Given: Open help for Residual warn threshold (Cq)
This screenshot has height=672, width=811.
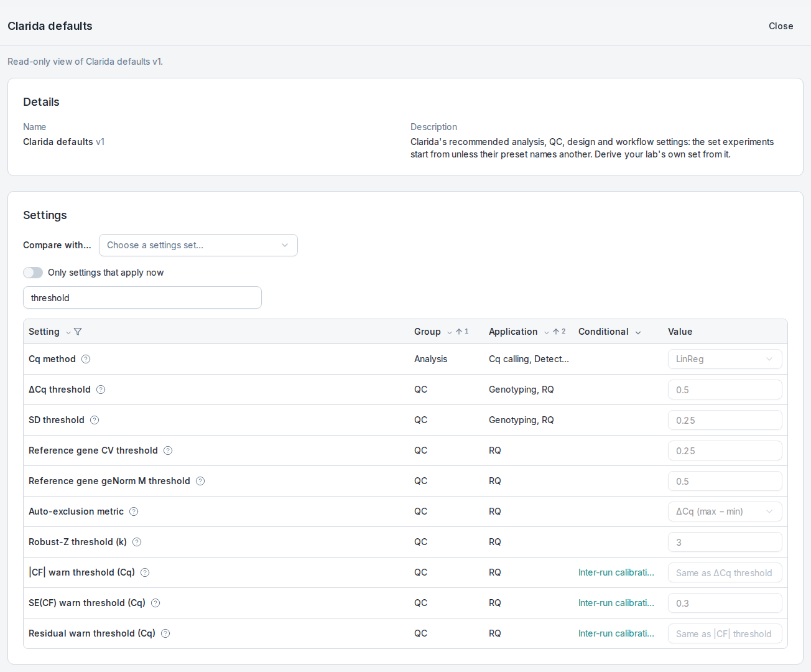Looking at the screenshot, I should 165,633.
